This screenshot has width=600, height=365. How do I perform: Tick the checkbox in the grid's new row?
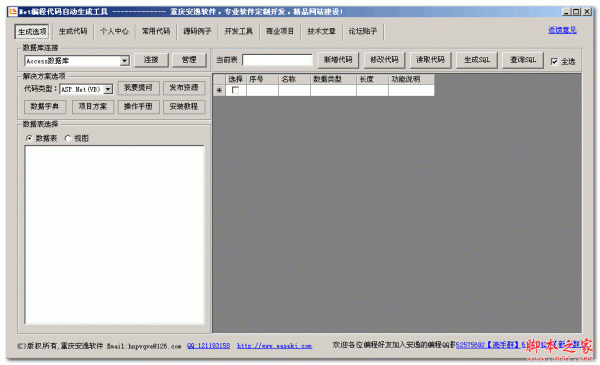(235, 90)
